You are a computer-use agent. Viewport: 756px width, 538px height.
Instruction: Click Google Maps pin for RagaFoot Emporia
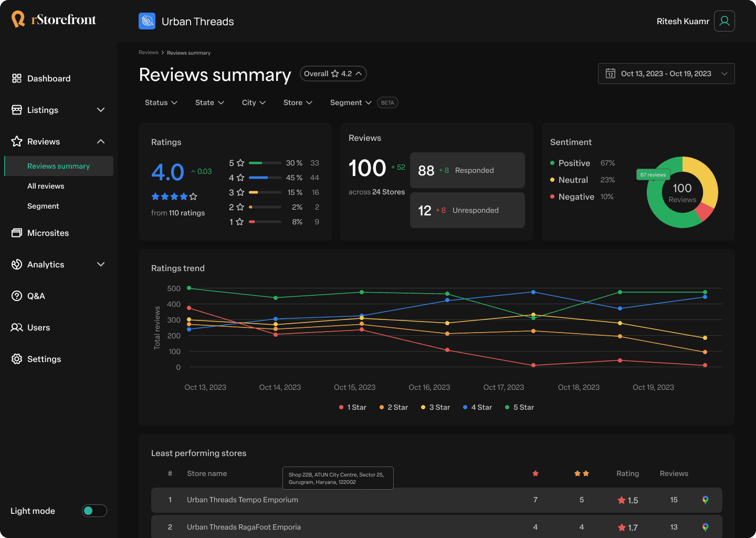coord(705,527)
